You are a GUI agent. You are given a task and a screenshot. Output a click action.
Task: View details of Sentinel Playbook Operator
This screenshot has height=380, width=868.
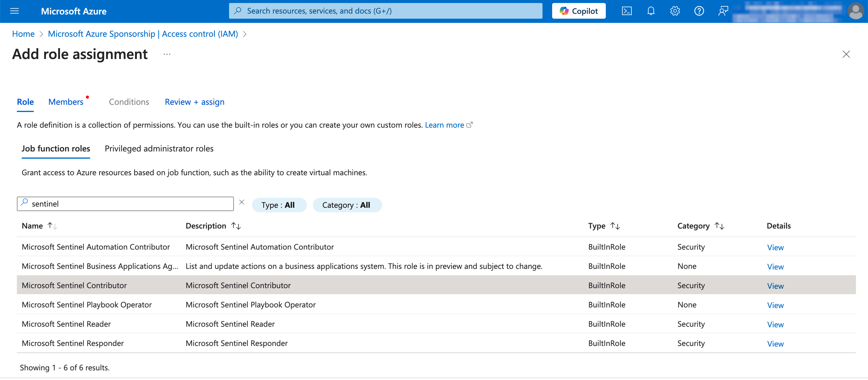click(x=775, y=306)
